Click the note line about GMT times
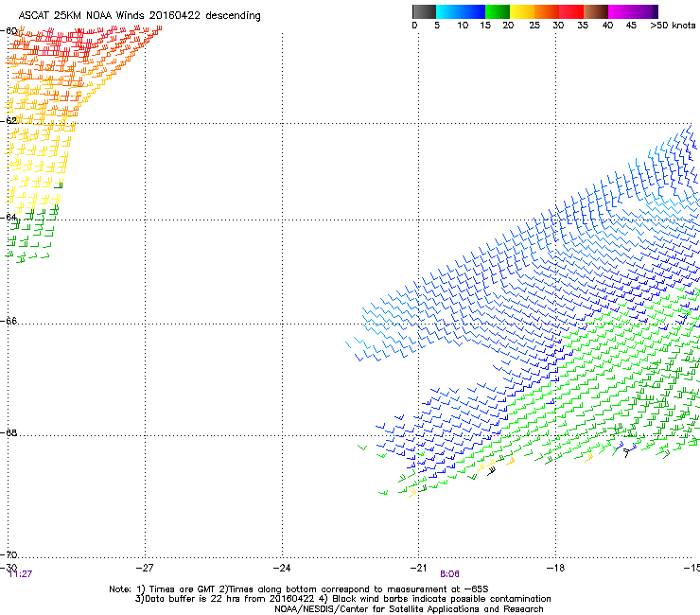The image size is (700, 615). point(299,589)
